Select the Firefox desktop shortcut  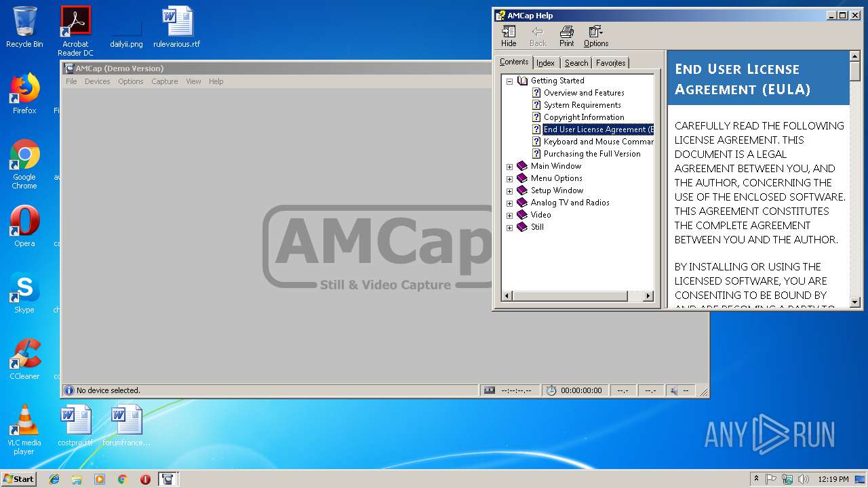[x=24, y=94]
